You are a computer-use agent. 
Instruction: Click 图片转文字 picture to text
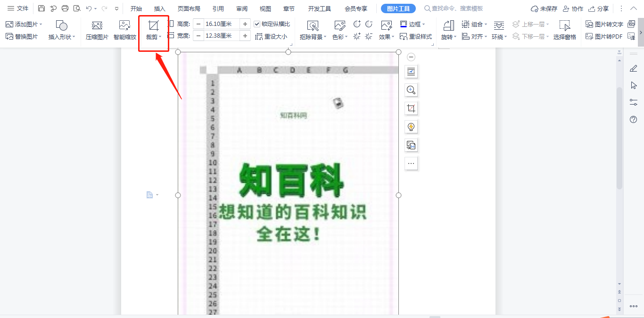click(604, 24)
